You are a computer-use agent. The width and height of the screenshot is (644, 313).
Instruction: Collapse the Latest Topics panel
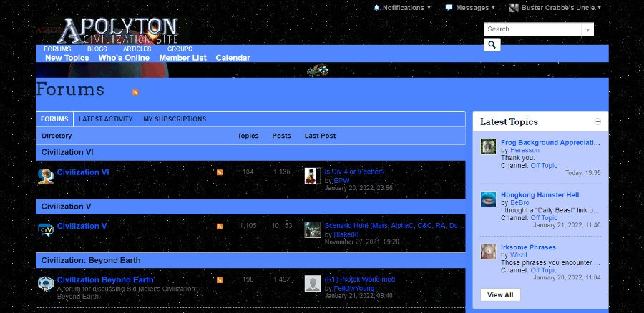(x=597, y=121)
